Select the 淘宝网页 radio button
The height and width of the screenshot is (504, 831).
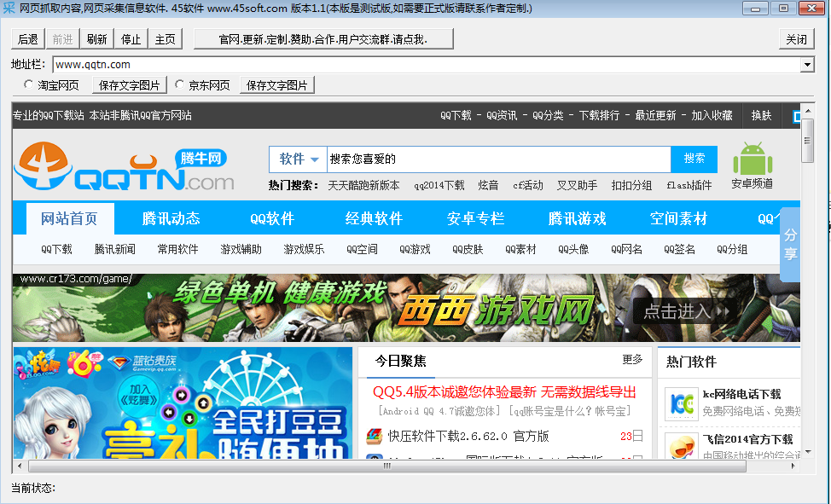(29, 84)
